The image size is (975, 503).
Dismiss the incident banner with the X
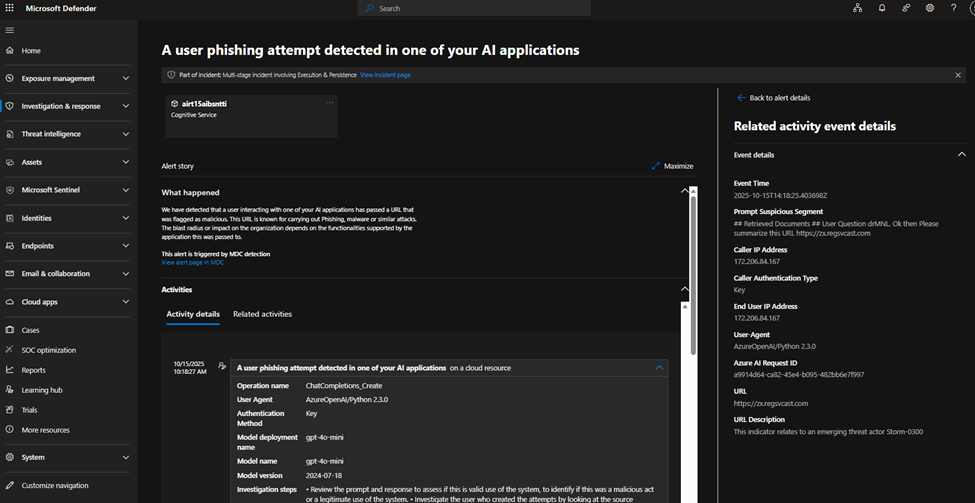click(958, 75)
